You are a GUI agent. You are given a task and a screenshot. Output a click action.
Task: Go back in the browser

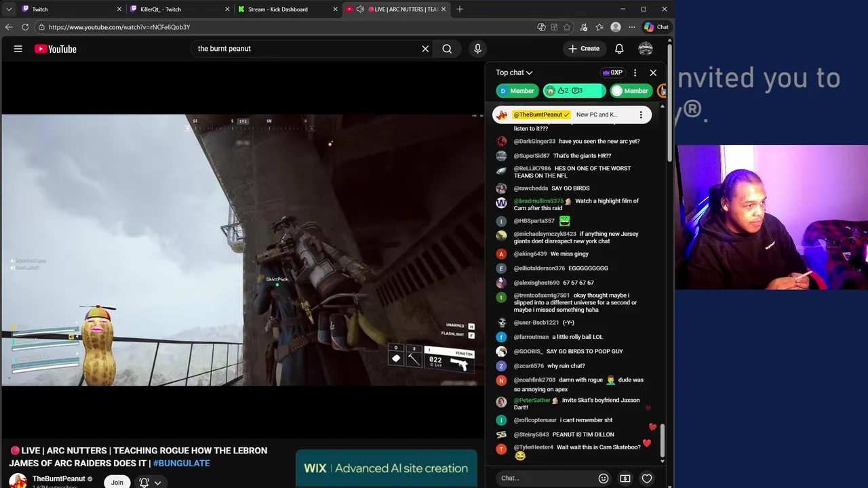[x=9, y=27]
